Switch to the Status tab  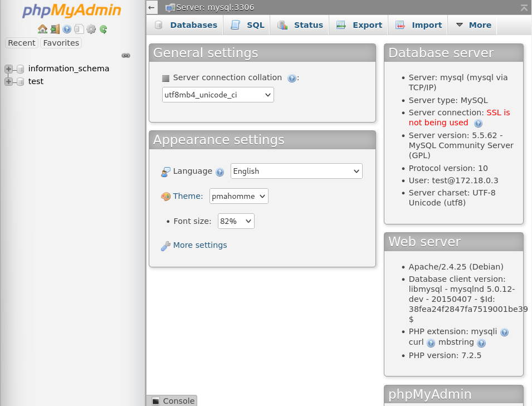(300, 25)
